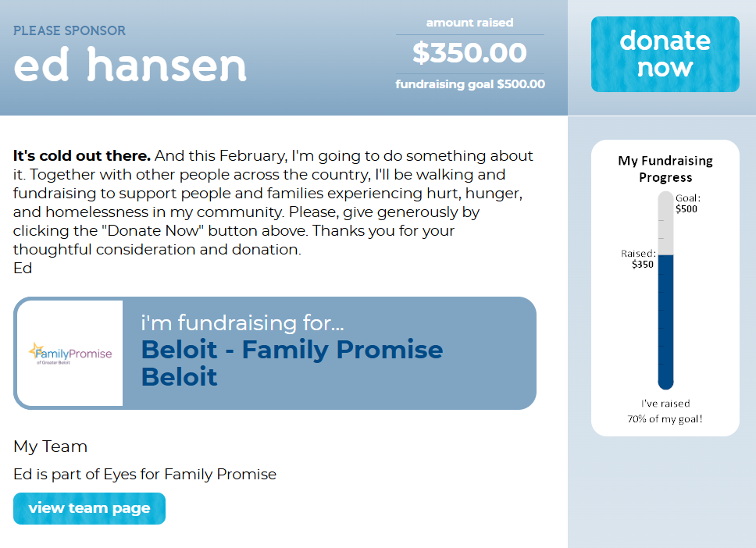Click the bold "It's cold out there." text
The height and width of the screenshot is (548, 756).
(x=81, y=155)
